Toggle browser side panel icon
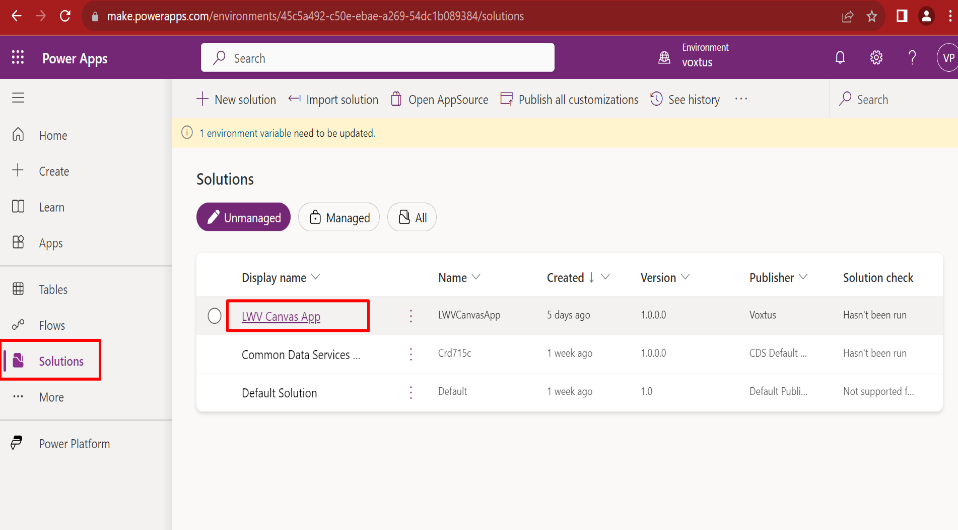Viewport: 958px width, 530px height. [902, 16]
